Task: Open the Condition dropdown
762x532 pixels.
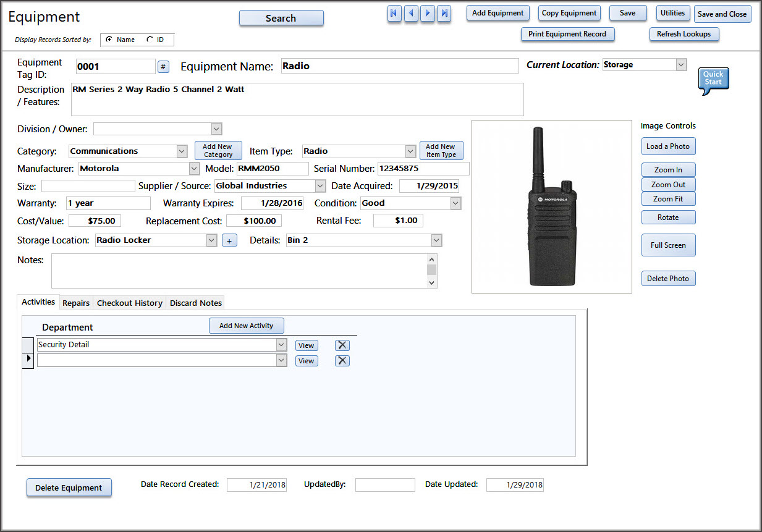Action: point(455,203)
